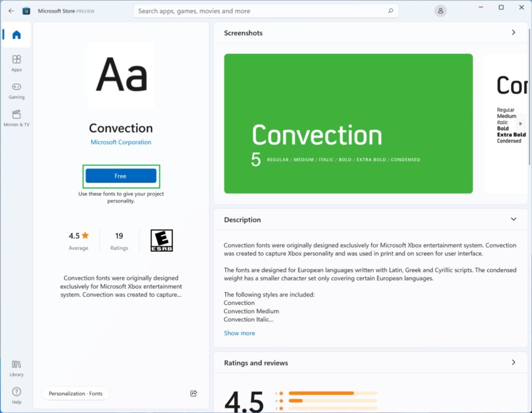Click the share icon for Convection

193,393
